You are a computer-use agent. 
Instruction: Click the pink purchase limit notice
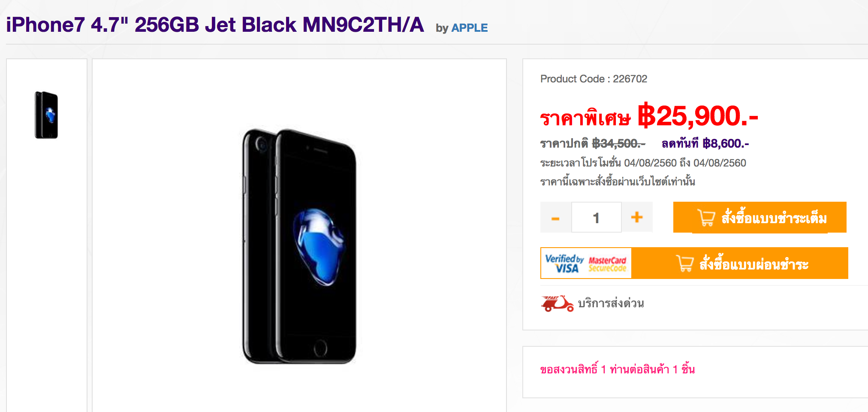(618, 369)
